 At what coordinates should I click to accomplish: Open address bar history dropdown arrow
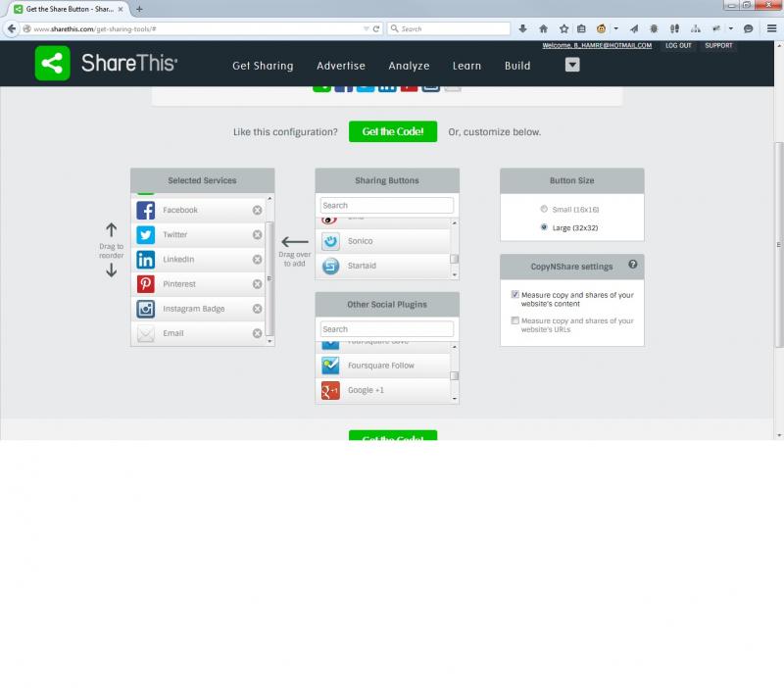pyautogui.click(x=366, y=29)
